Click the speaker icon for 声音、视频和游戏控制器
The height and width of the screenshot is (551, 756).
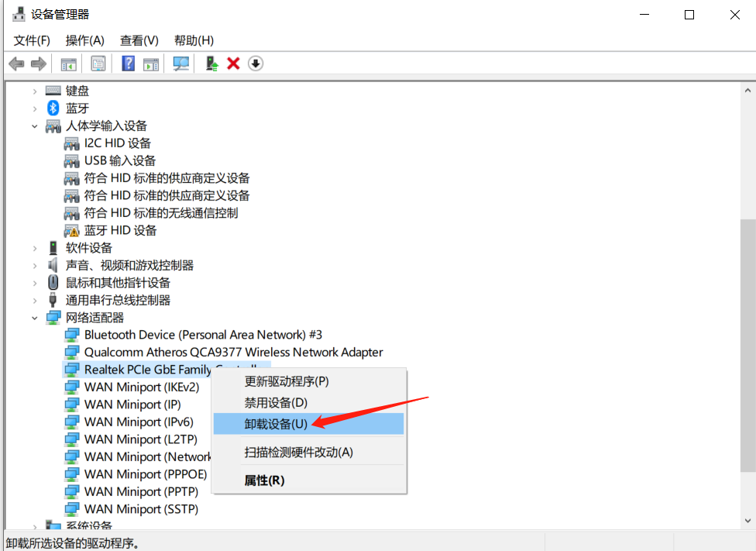click(53, 265)
